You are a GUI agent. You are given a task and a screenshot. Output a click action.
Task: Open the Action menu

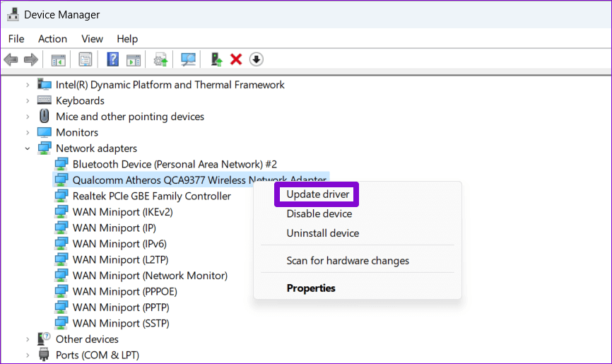(x=52, y=38)
